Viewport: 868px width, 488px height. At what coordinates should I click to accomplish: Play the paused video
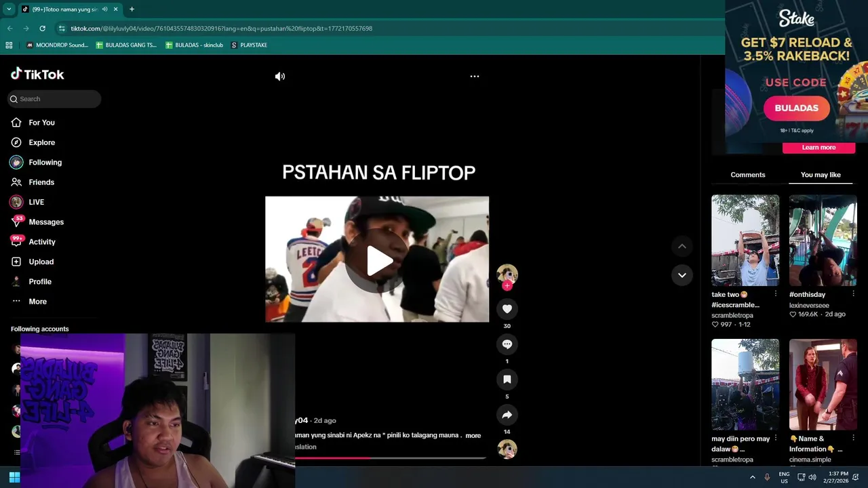pos(378,261)
